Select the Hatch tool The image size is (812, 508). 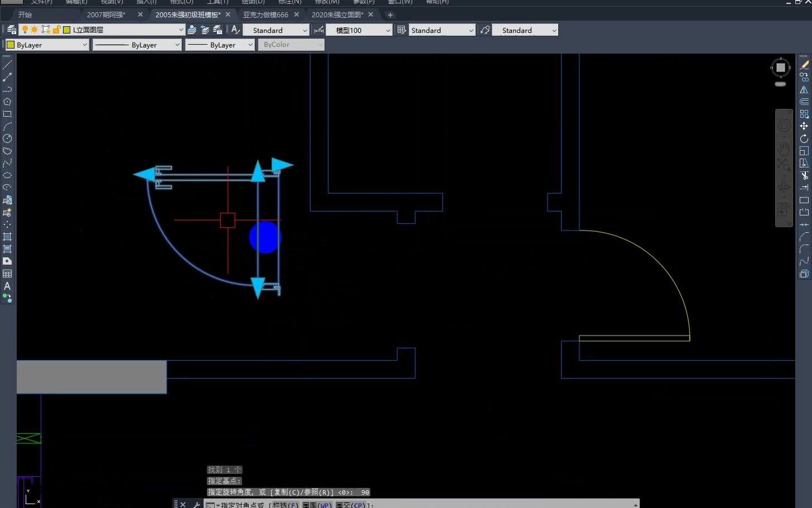(x=7, y=237)
